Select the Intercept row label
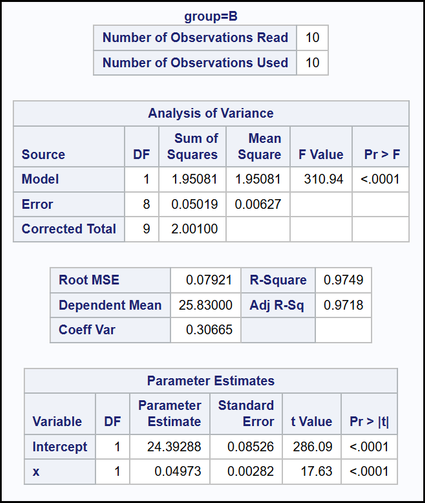This screenshot has width=425, height=503. tap(60, 447)
